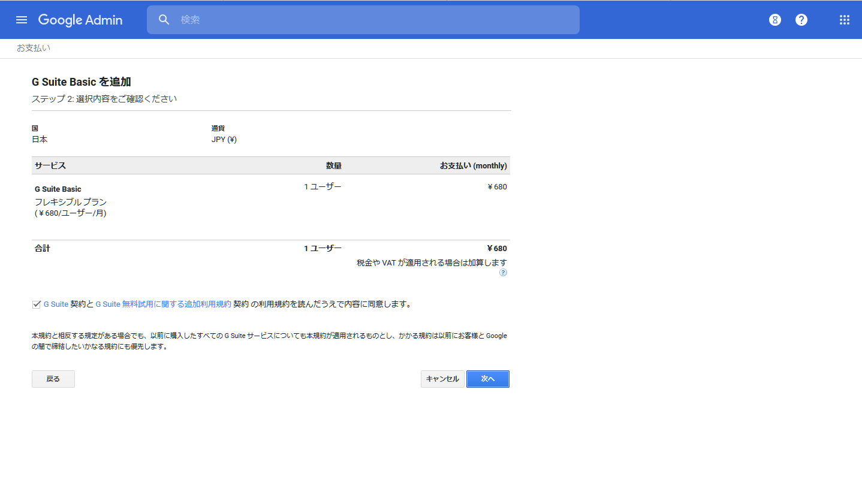The image size is (862, 504).
Task: Open the G Suite 無料試用に関する追加利用規約 link
Action: [163, 304]
